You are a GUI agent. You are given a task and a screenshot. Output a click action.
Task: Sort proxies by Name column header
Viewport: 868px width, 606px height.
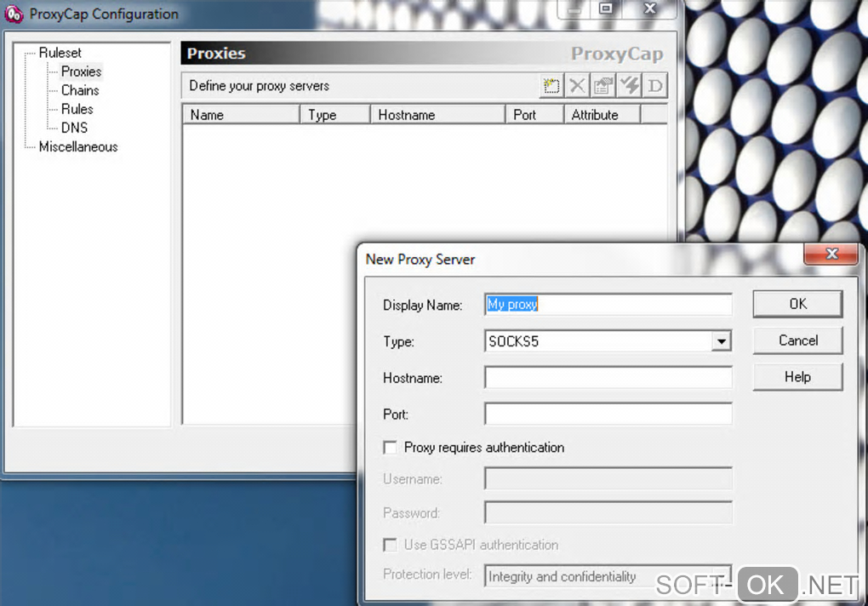click(x=242, y=115)
